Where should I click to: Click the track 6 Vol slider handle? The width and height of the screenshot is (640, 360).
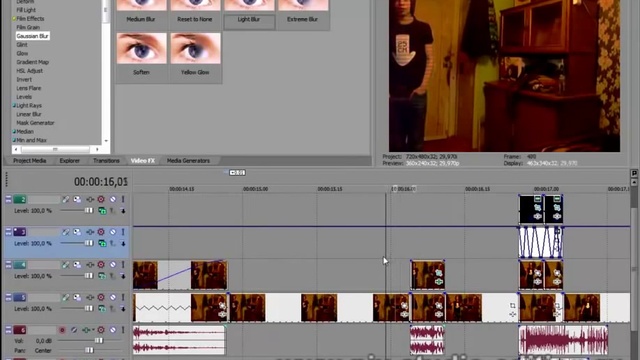click(x=98, y=340)
